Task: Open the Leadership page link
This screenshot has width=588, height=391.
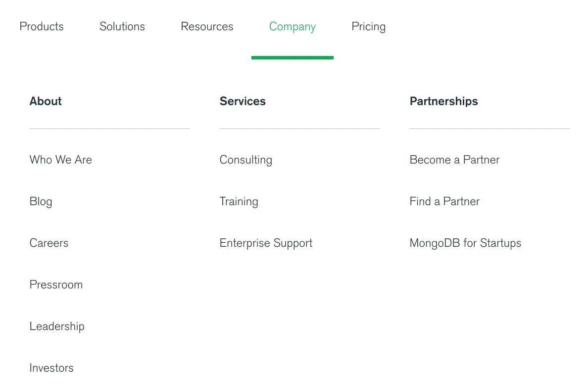Action: click(x=57, y=326)
